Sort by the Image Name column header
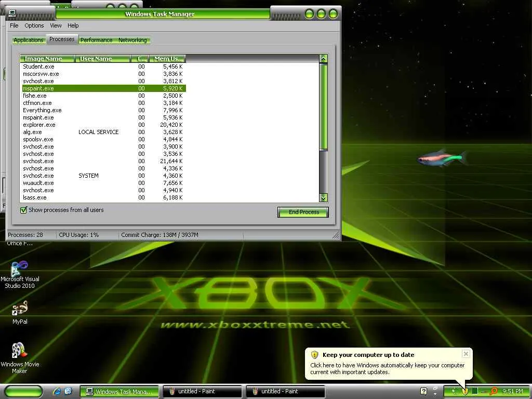 (47, 59)
